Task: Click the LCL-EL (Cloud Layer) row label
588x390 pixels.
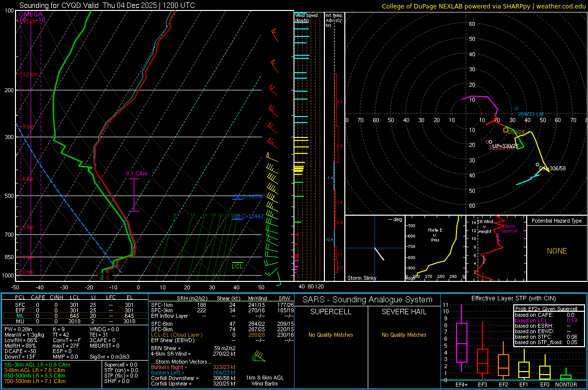Action: 176,335
